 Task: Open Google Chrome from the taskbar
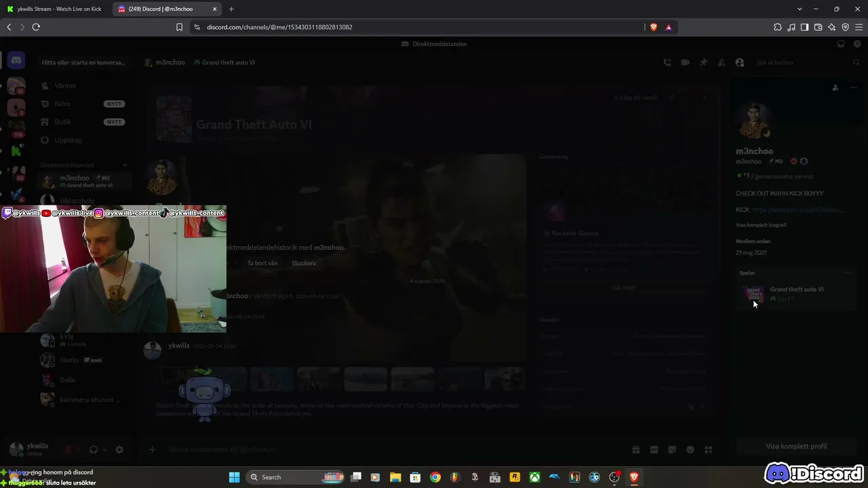tap(435, 477)
